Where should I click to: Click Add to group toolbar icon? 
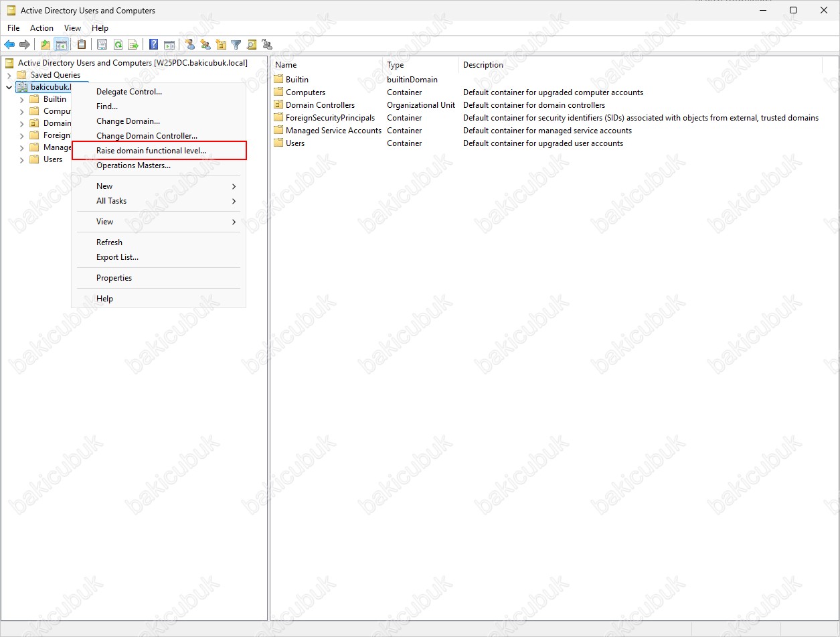[x=267, y=45]
